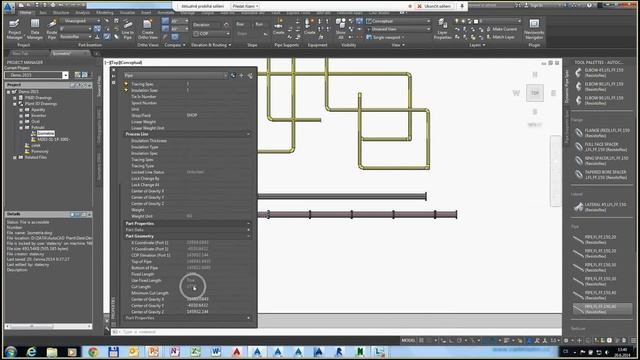640x360 pixels.
Task: Click the Project Manager horizontal scrollbar
Action: tap(48, 326)
